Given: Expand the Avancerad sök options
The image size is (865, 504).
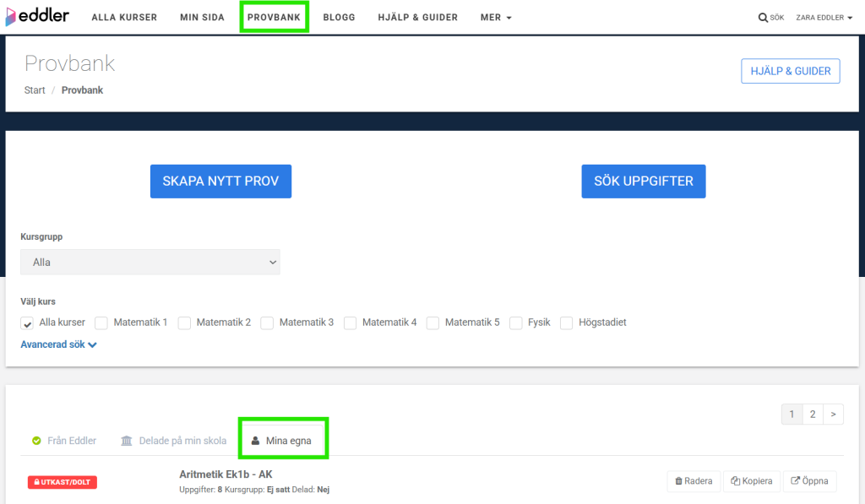Looking at the screenshot, I should point(58,344).
